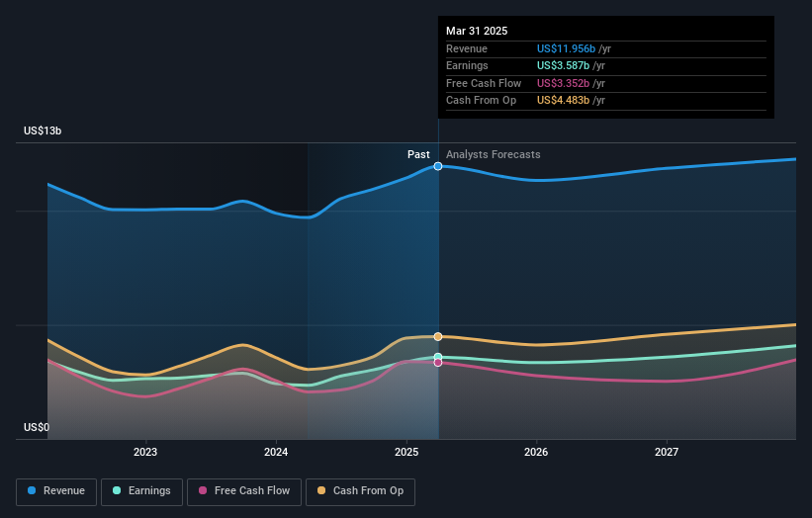Click the Past label on chart
The width and height of the screenshot is (812, 518).
tap(418, 155)
